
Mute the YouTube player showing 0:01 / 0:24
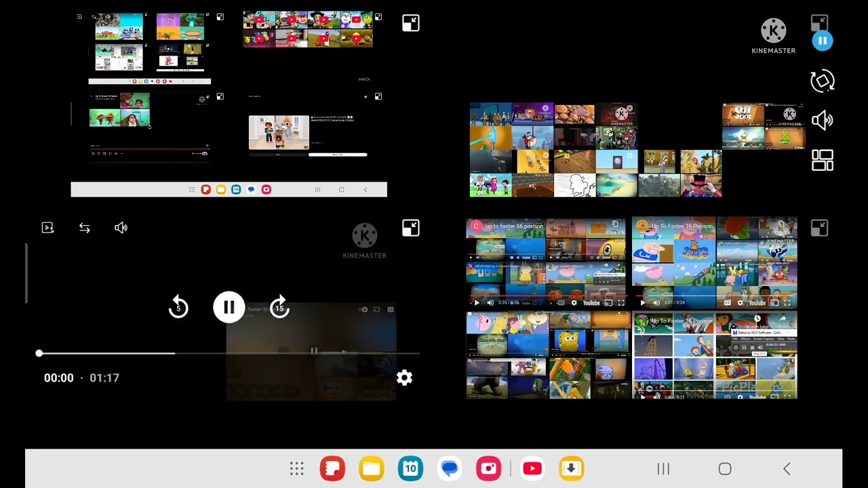pos(656,303)
